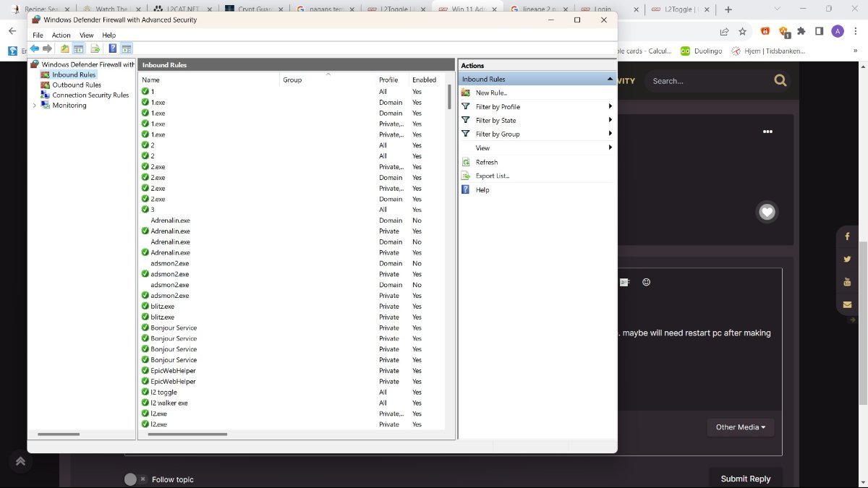Open Filter by State submenu
The height and width of the screenshot is (488, 868).
coord(495,120)
